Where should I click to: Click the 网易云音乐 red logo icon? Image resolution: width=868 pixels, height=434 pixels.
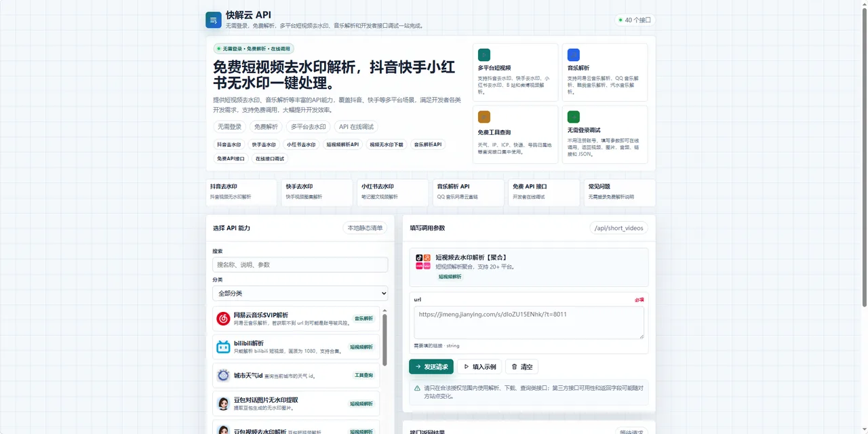223,319
